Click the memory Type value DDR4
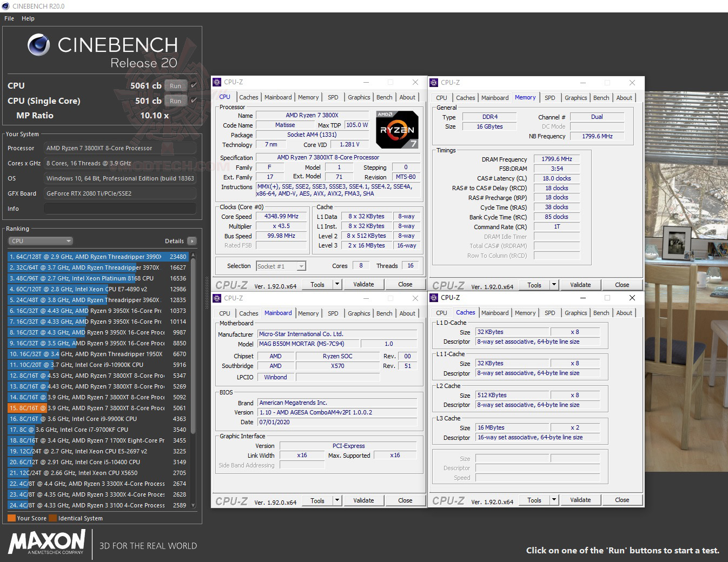This screenshot has width=728, height=562. [x=490, y=117]
